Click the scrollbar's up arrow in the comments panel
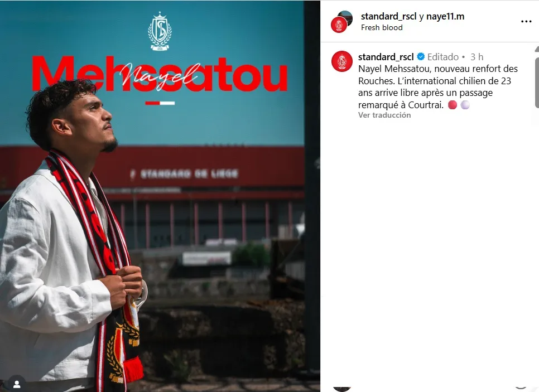 coord(537,50)
